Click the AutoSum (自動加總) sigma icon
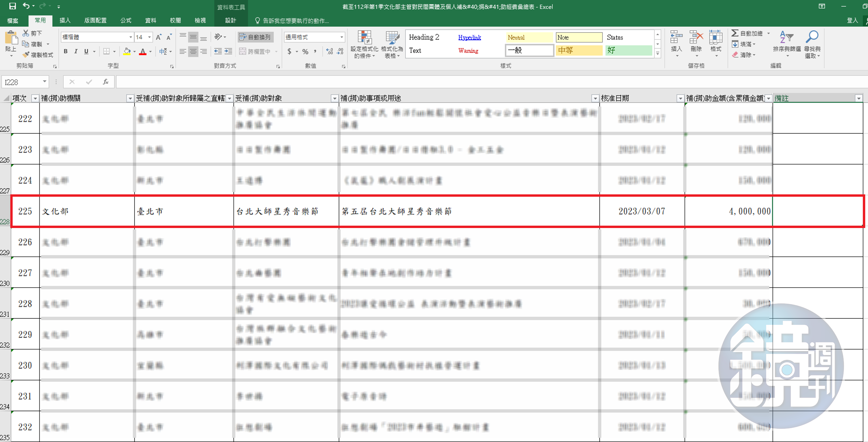 (735, 33)
